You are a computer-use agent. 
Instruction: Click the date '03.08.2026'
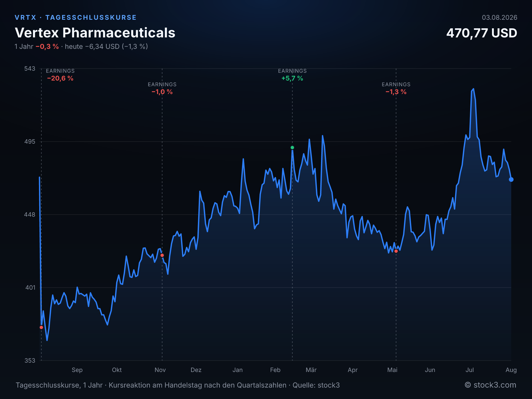click(x=500, y=17)
